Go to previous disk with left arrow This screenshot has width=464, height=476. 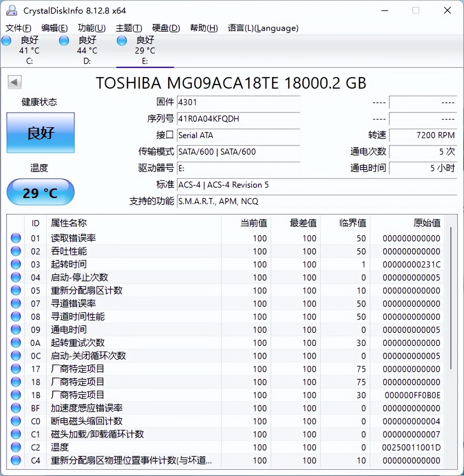(14, 82)
